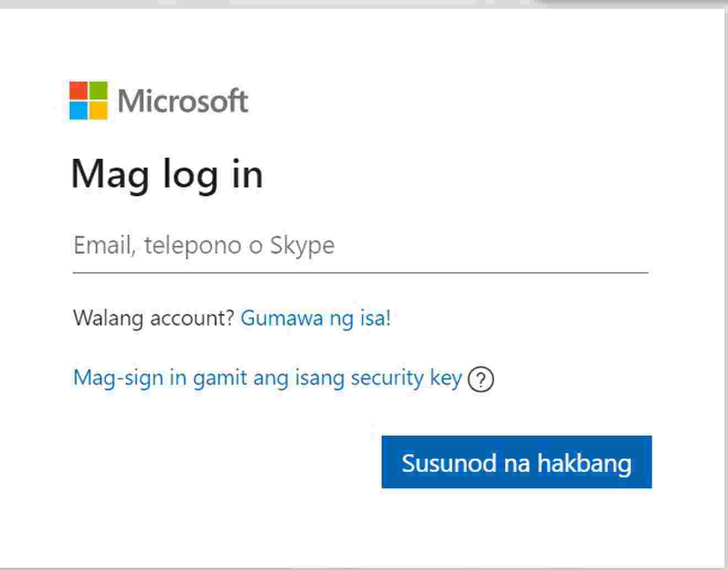Place cursor in the sign-in email input
Screen dimensions: 728x570
click(x=360, y=246)
